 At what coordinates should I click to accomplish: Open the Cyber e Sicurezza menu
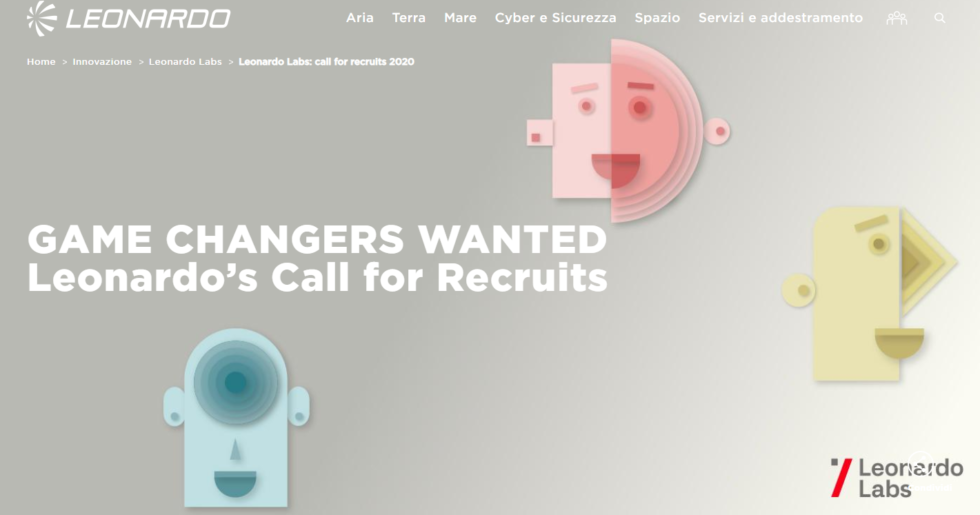tap(556, 18)
